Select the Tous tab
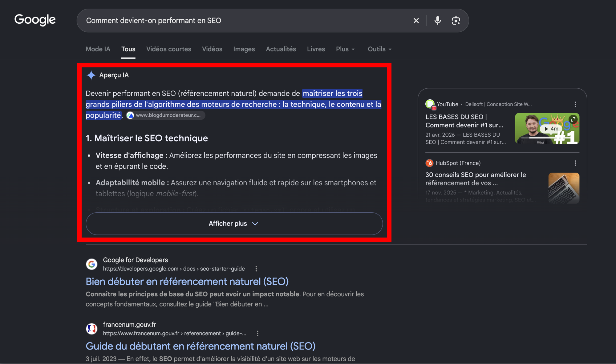616x364 pixels. coord(128,49)
